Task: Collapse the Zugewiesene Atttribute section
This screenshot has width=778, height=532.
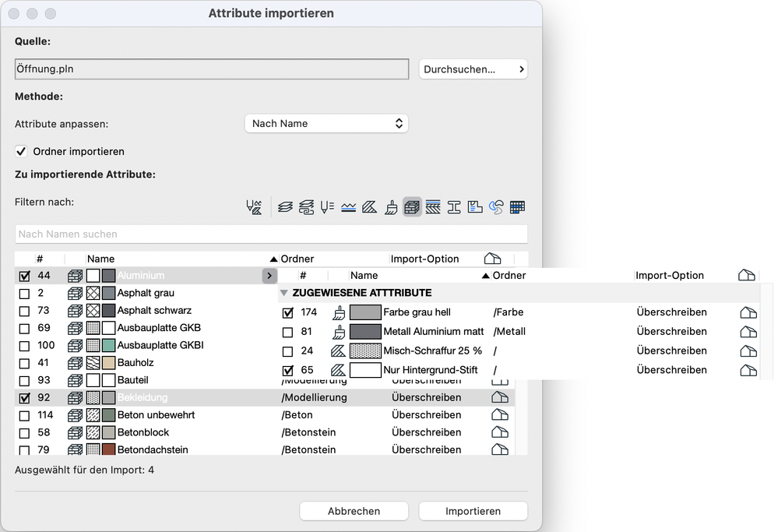Action: (284, 293)
